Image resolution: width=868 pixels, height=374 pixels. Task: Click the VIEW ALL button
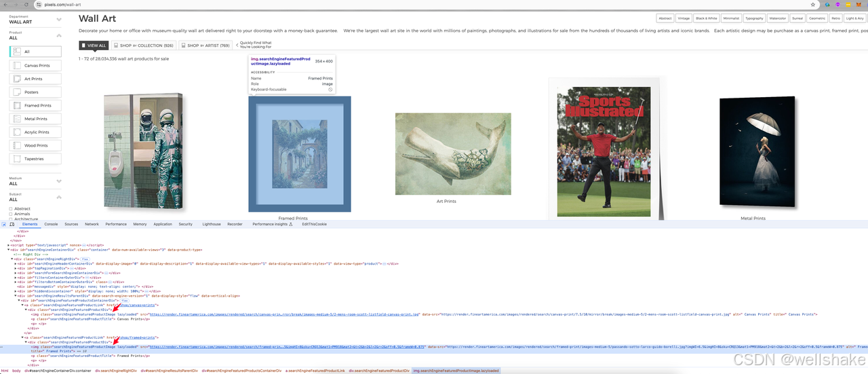coord(94,45)
